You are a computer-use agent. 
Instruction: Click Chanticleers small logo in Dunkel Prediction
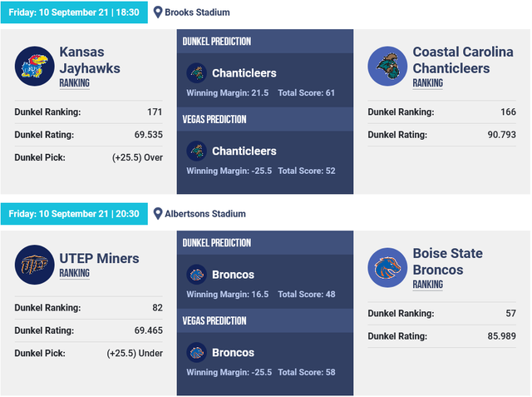click(x=197, y=73)
